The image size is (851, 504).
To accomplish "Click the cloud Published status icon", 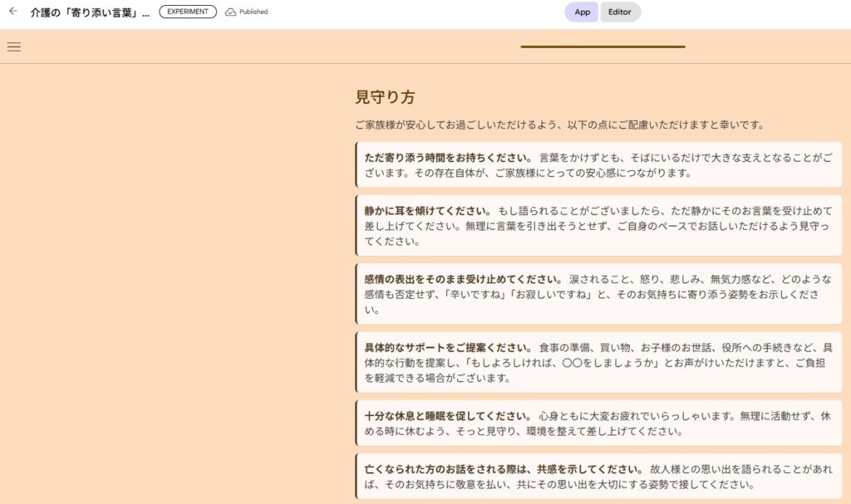I will tap(231, 12).
